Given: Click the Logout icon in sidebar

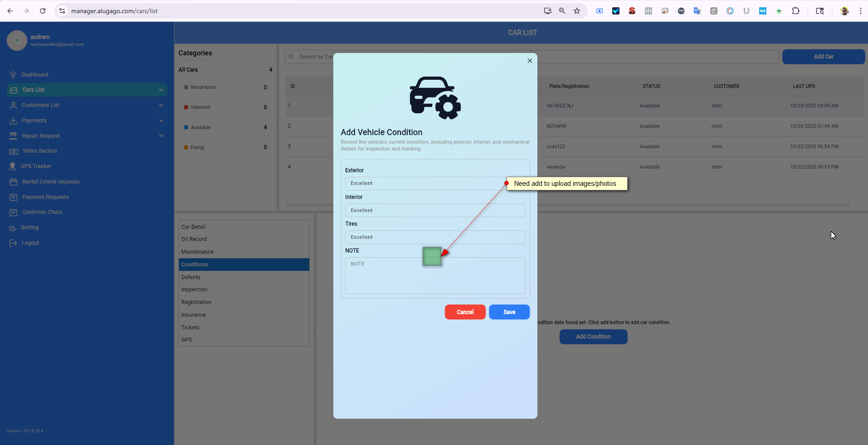Looking at the screenshot, I should click(x=13, y=243).
